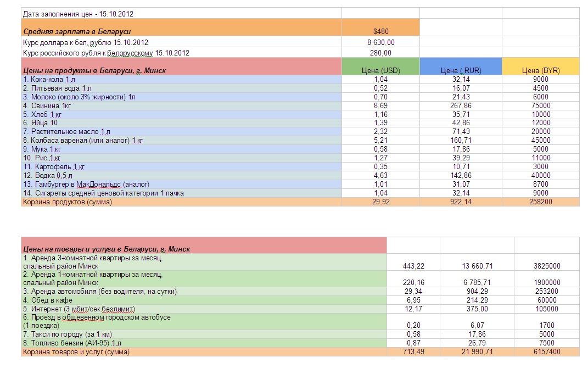Select the dollar rate value 8 630,00
This screenshot has height=385, width=588.
tap(380, 42)
